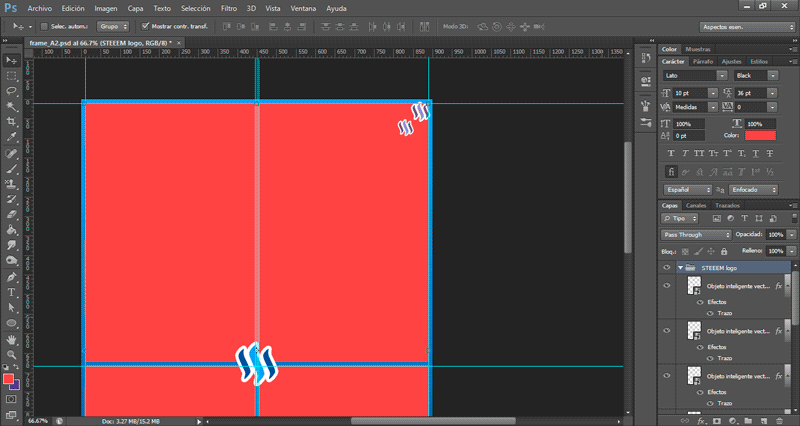Select the Crop tool
Screen dimensions: 800x426
[x=11, y=122]
